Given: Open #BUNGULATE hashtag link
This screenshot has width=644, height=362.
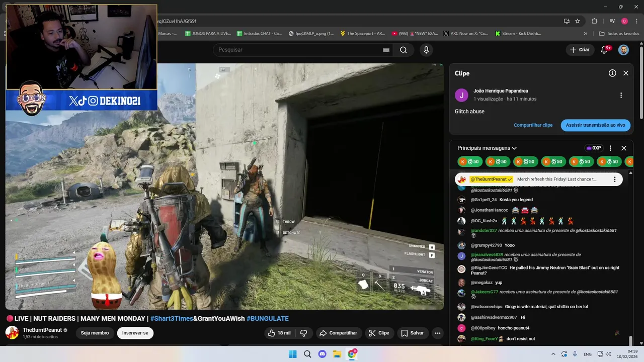Looking at the screenshot, I should coord(267,319).
